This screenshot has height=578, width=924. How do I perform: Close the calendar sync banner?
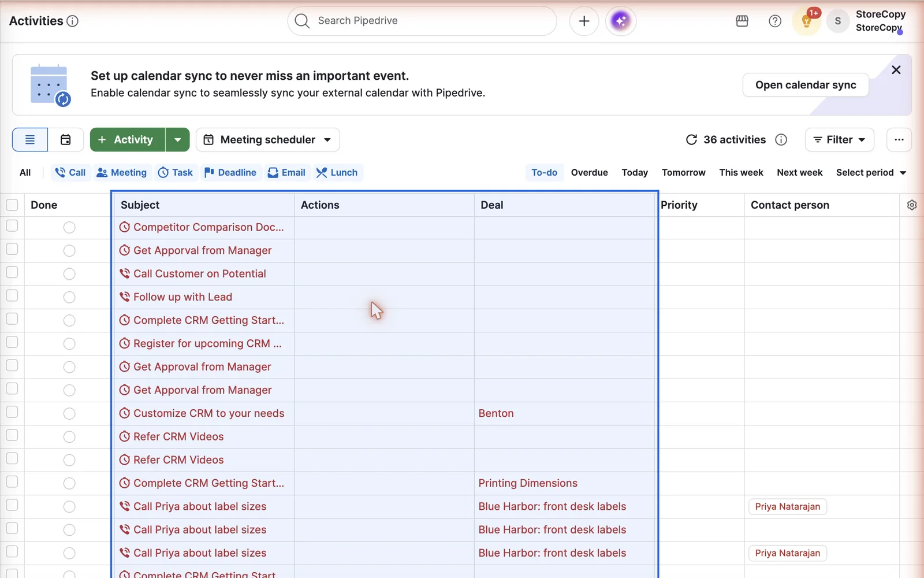[x=896, y=70]
